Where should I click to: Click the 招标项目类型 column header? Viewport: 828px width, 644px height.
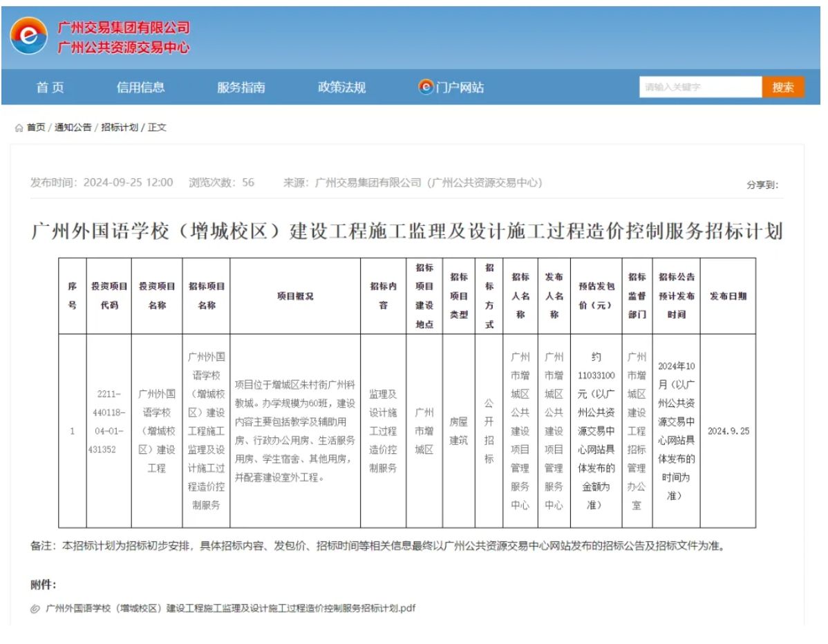(459, 296)
